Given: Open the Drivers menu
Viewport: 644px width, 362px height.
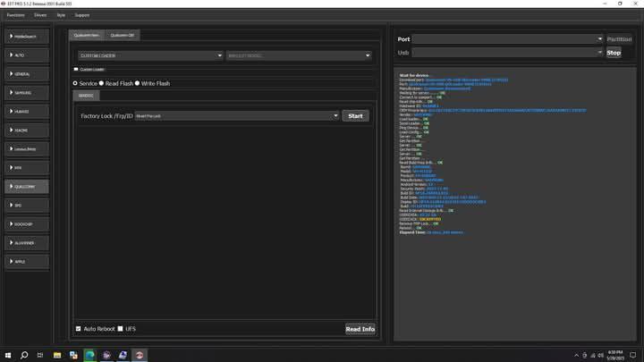Looking at the screenshot, I should (x=40, y=15).
